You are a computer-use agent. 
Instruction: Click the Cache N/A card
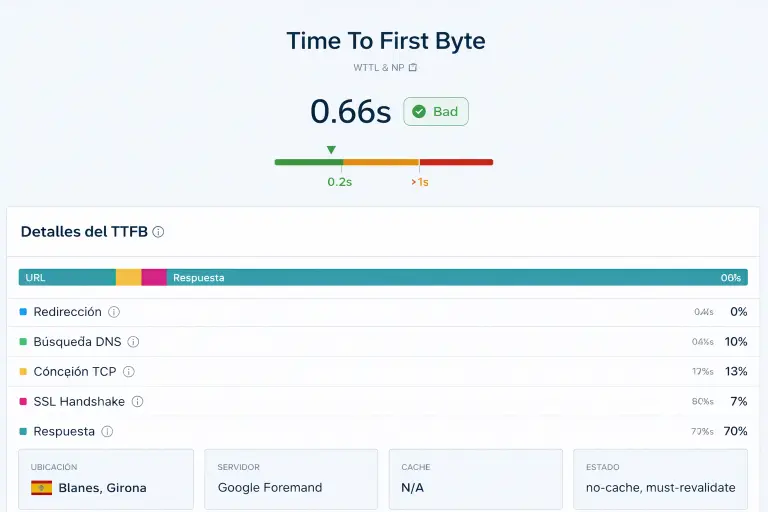(x=475, y=478)
